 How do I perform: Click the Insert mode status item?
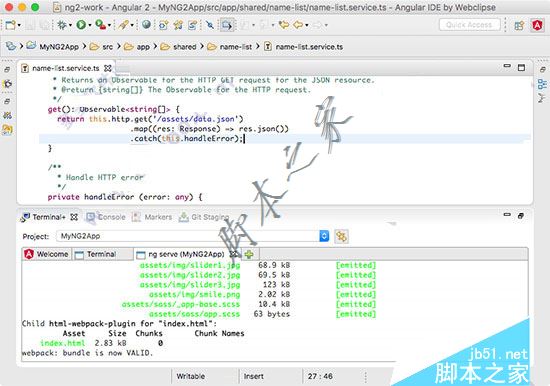[x=253, y=376]
